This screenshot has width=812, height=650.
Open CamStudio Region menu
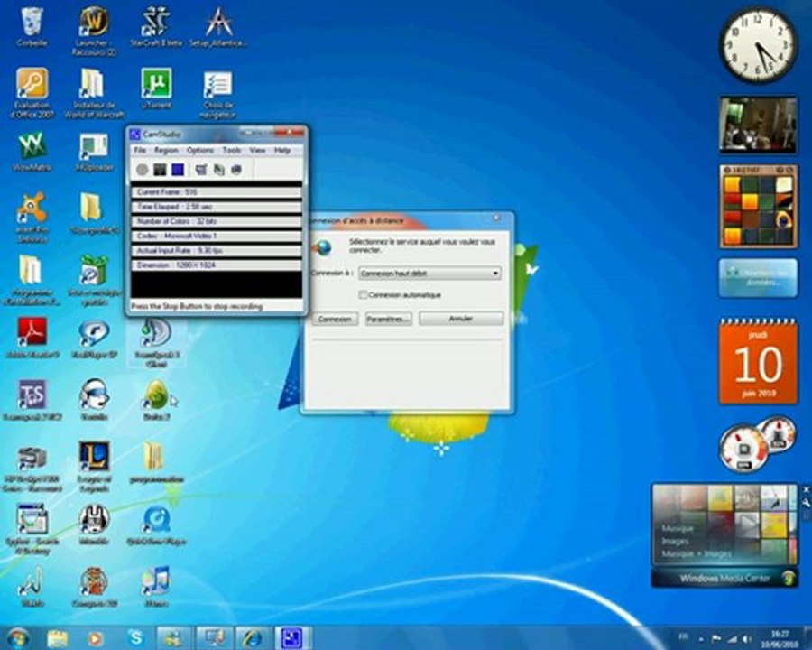coord(166,151)
